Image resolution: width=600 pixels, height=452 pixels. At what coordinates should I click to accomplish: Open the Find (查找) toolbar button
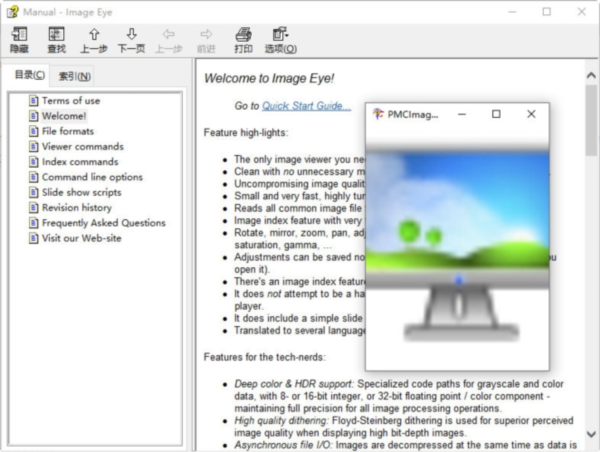tap(56, 40)
